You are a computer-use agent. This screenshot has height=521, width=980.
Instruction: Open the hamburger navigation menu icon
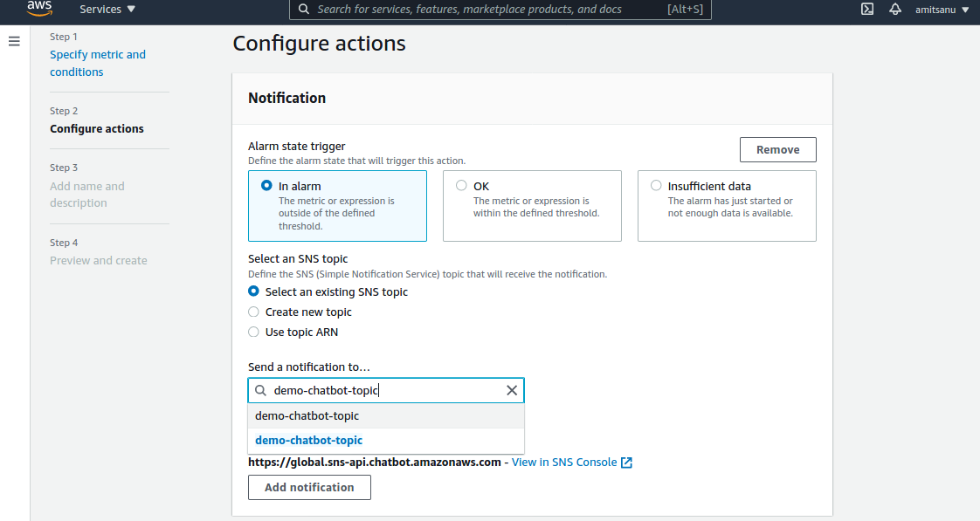(14, 41)
